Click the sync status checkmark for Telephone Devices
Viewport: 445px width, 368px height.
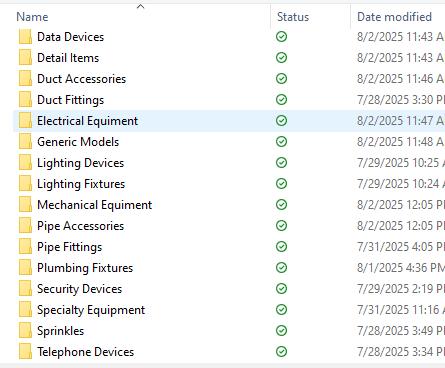(282, 352)
